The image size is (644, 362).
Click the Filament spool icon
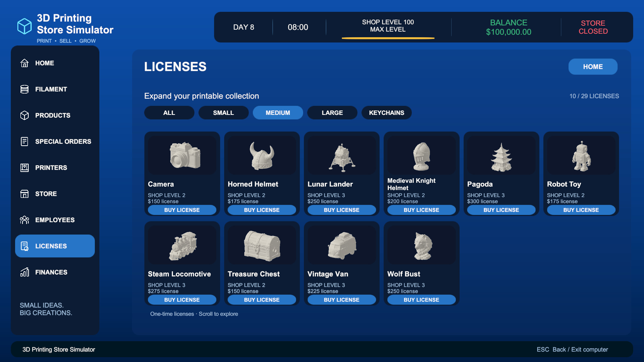point(24,89)
